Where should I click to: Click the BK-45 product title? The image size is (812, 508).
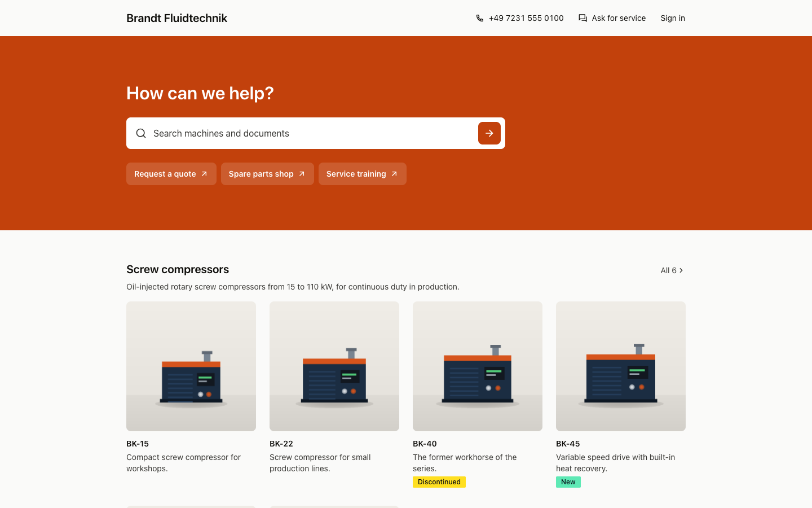pyautogui.click(x=568, y=444)
